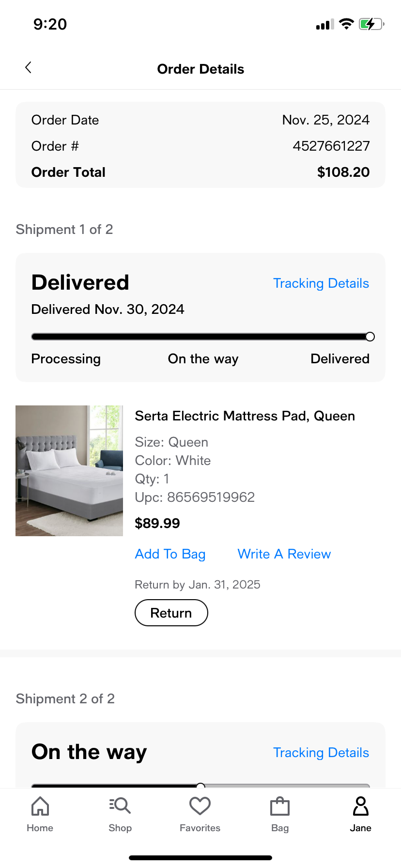Tap the Order Total amount $108.20
The width and height of the screenshot is (401, 868).
click(343, 172)
